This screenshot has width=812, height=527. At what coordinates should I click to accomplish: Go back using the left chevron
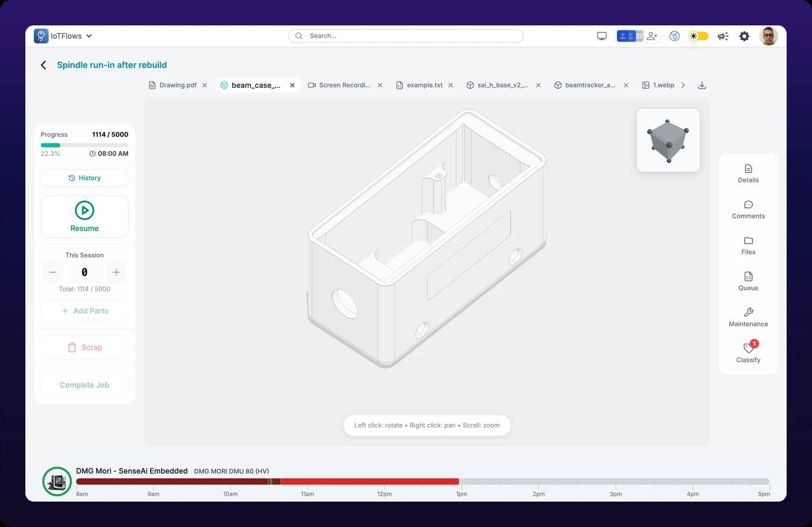(43, 65)
